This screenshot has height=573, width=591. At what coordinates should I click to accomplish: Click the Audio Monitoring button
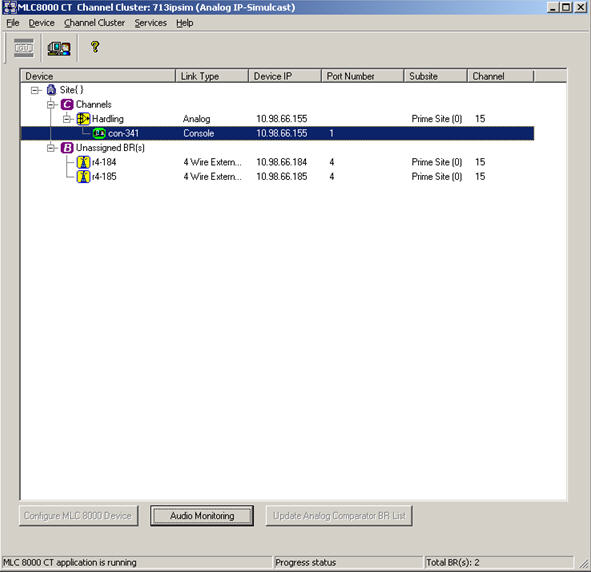(x=202, y=516)
